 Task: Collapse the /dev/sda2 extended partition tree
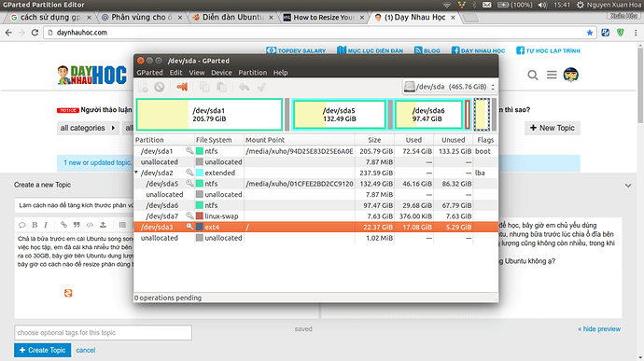(x=136, y=173)
